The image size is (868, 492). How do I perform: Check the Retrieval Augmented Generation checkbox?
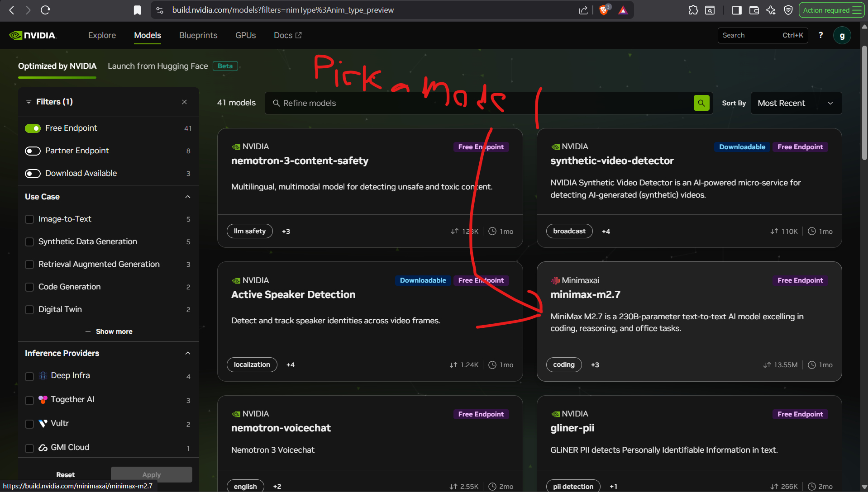click(x=29, y=265)
